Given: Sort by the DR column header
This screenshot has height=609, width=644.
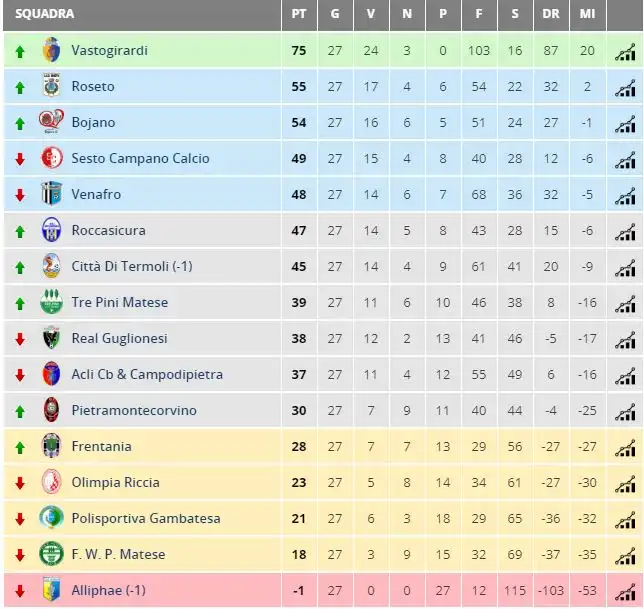Looking at the screenshot, I should (551, 14).
